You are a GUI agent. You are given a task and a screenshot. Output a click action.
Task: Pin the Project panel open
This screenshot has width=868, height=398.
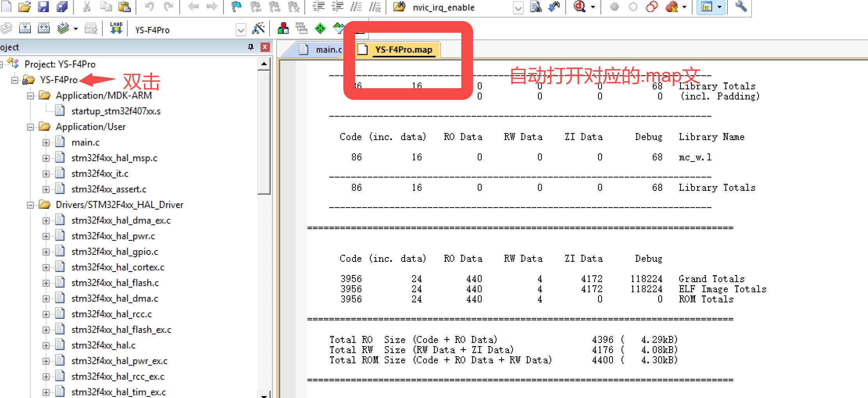tap(250, 47)
